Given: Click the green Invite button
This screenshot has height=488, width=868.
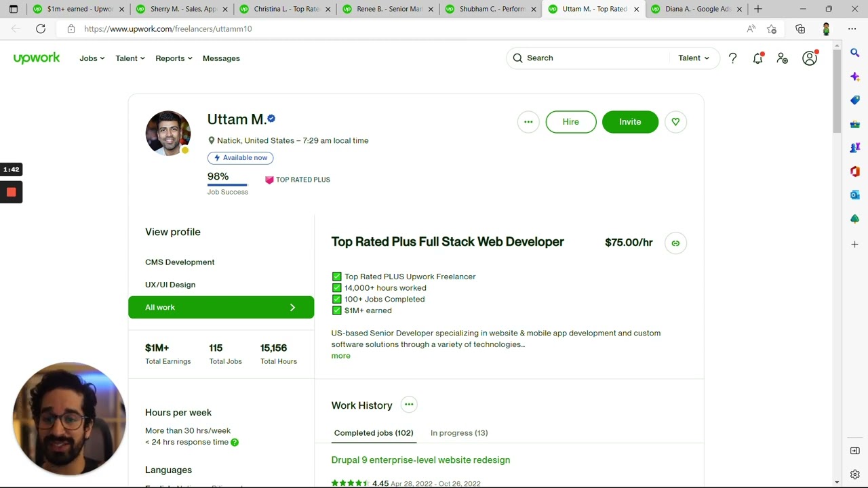Looking at the screenshot, I should click(629, 122).
